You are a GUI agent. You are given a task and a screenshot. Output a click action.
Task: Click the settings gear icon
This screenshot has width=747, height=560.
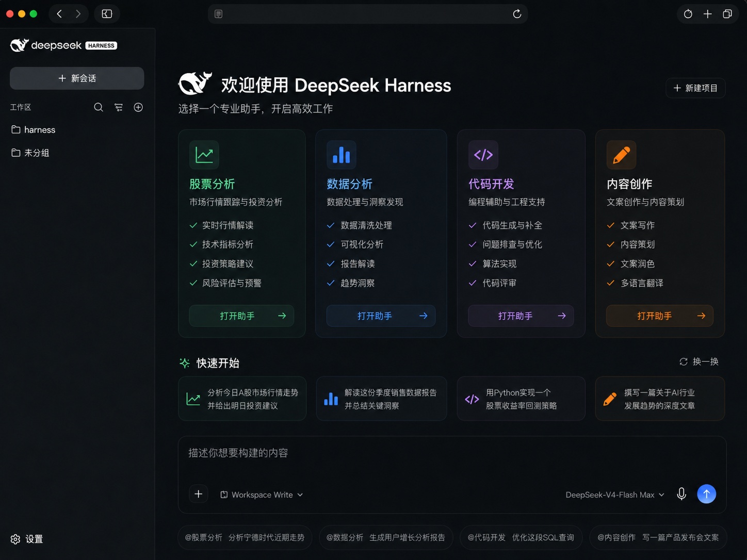pyautogui.click(x=15, y=539)
